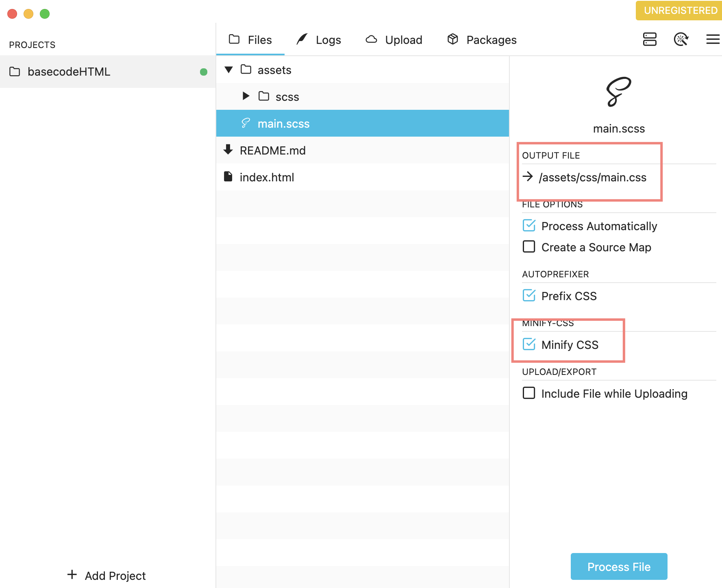Uncheck Minify CSS checkbox
Viewport: 722px width, 588px height.
click(x=529, y=344)
